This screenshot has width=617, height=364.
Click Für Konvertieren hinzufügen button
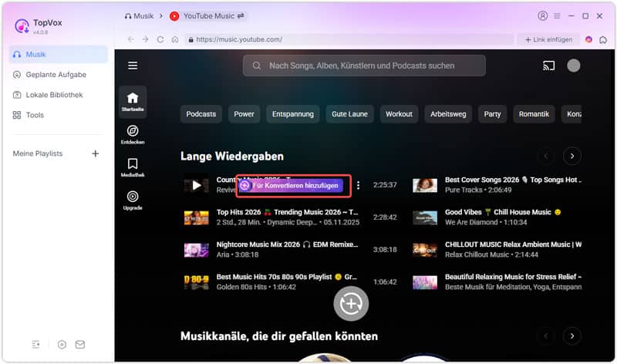pyautogui.click(x=293, y=185)
